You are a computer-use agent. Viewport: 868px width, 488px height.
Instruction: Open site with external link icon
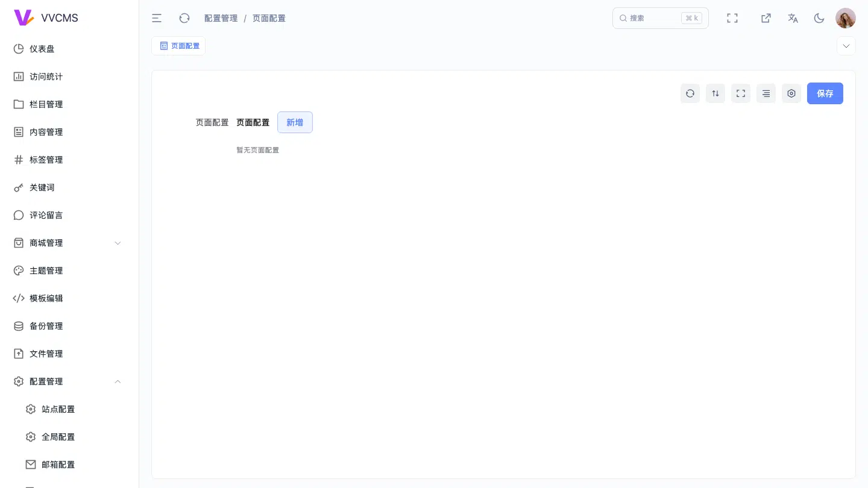click(x=766, y=18)
